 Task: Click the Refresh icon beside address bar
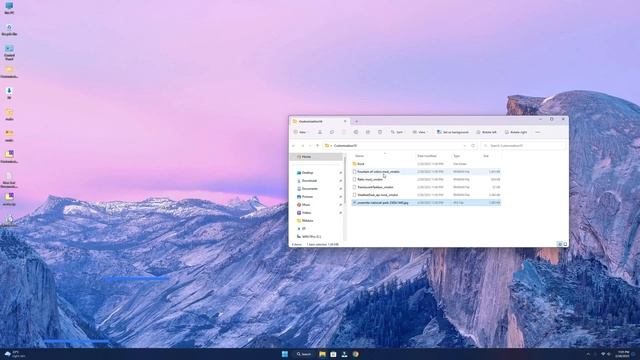(473, 146)
